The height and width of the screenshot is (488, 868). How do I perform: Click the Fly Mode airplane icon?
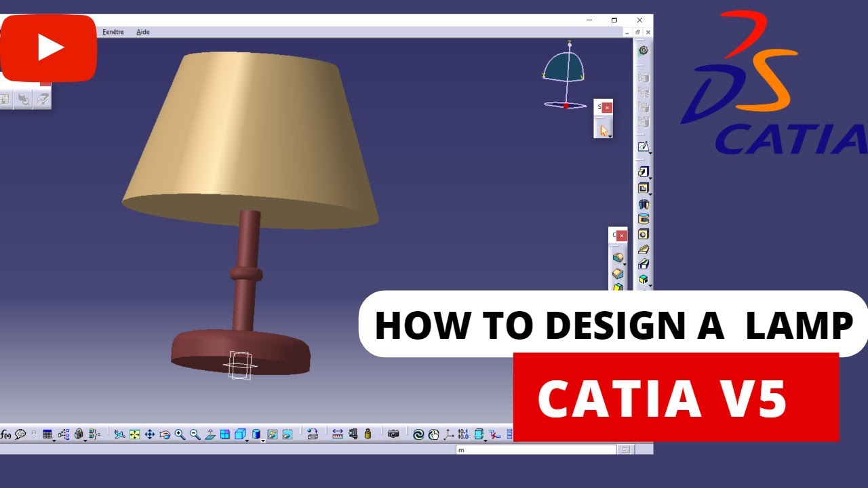119,434
